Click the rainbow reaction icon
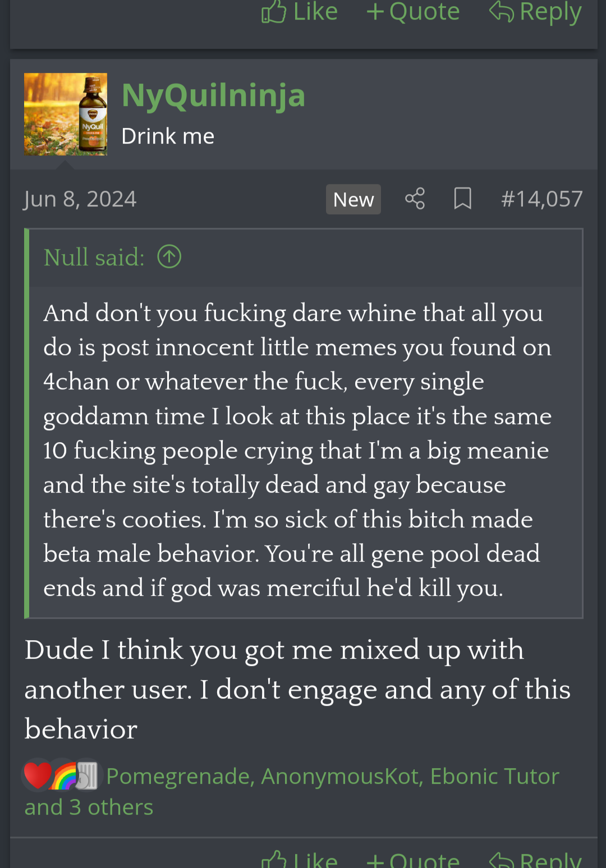 64,776
